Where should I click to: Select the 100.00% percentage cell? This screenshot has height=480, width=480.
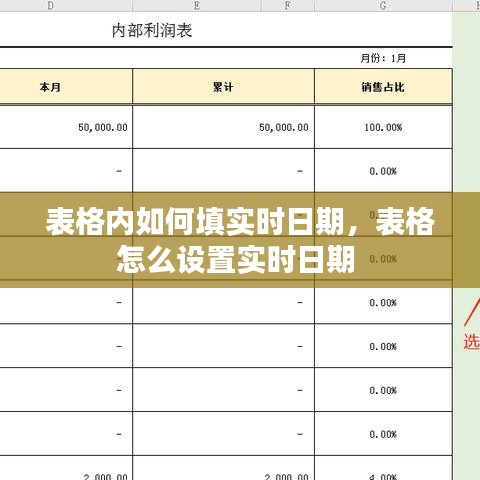point(383,127)
